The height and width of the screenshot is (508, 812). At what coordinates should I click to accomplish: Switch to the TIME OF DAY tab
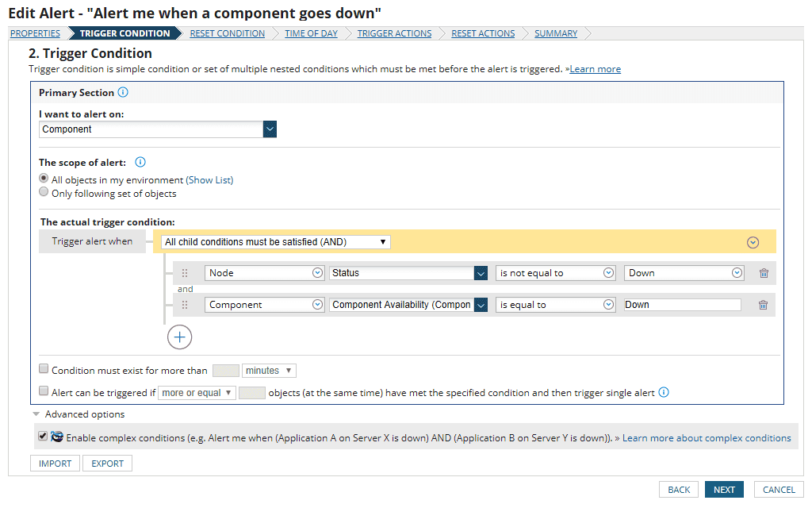[311, 33]
